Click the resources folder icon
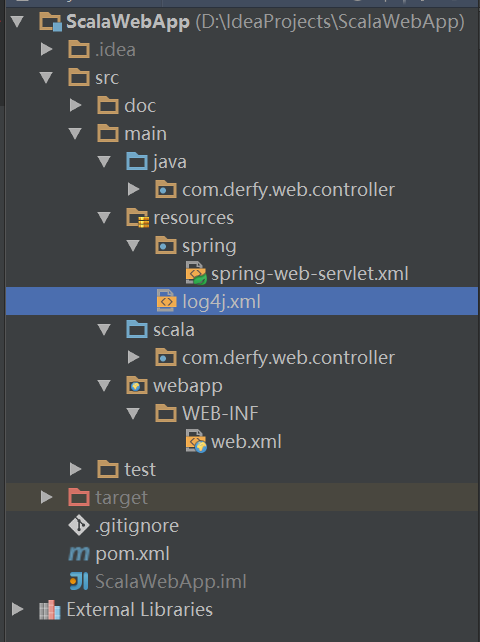The image size is (480, 642). click(137, 218)
